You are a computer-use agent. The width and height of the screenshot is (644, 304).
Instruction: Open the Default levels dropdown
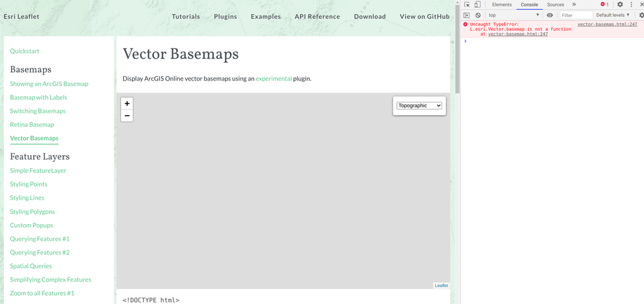pyautogui.click(x=613, y=15)
